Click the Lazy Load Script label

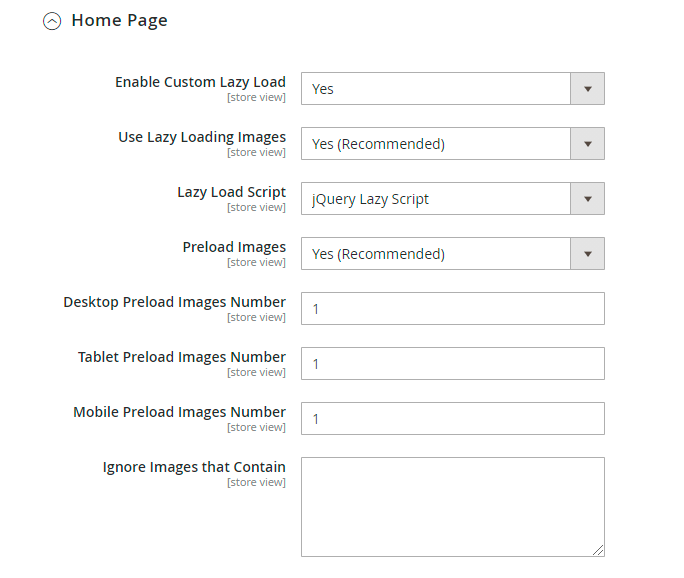click(231, 192)
